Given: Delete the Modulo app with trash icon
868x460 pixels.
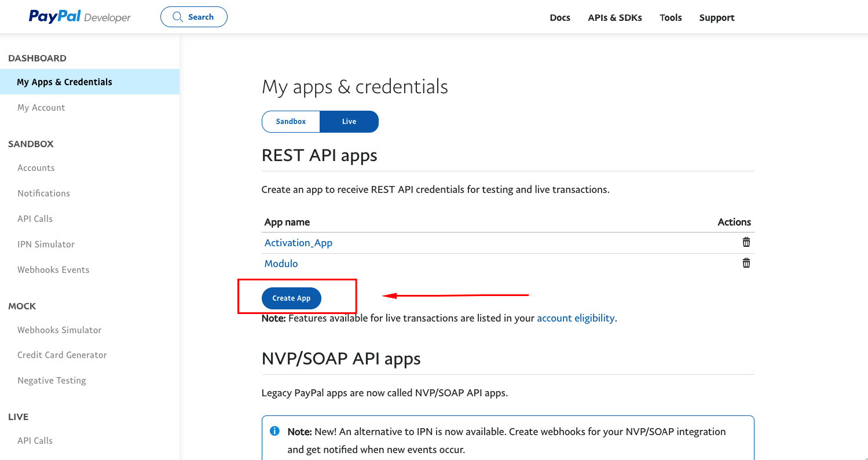Looking at the screenshot, I should (x=746, y=263).
